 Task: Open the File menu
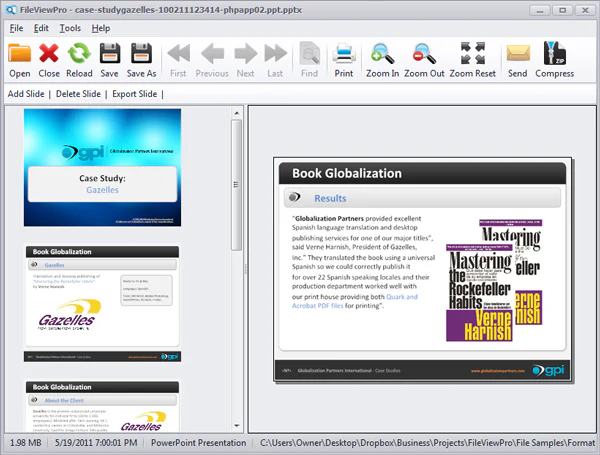(16, 28)
